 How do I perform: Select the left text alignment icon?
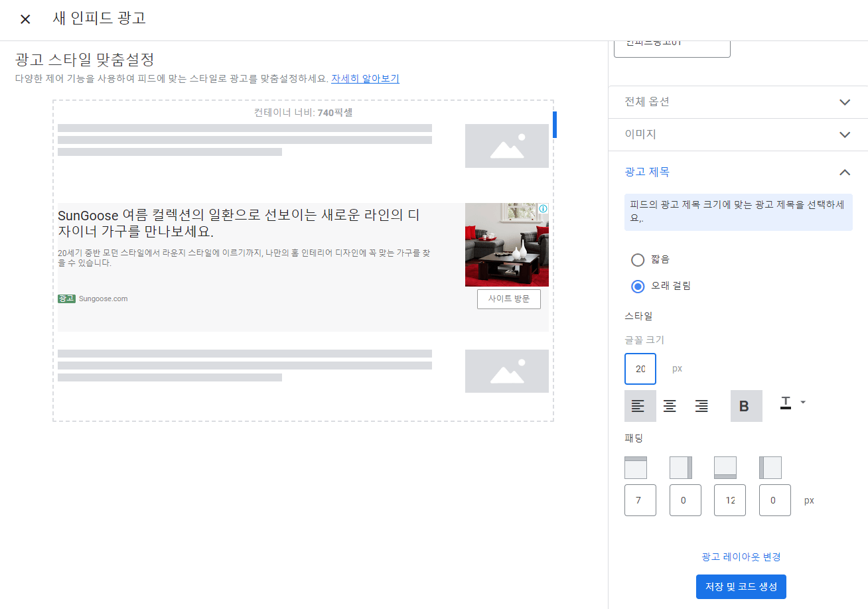point(639,405)
